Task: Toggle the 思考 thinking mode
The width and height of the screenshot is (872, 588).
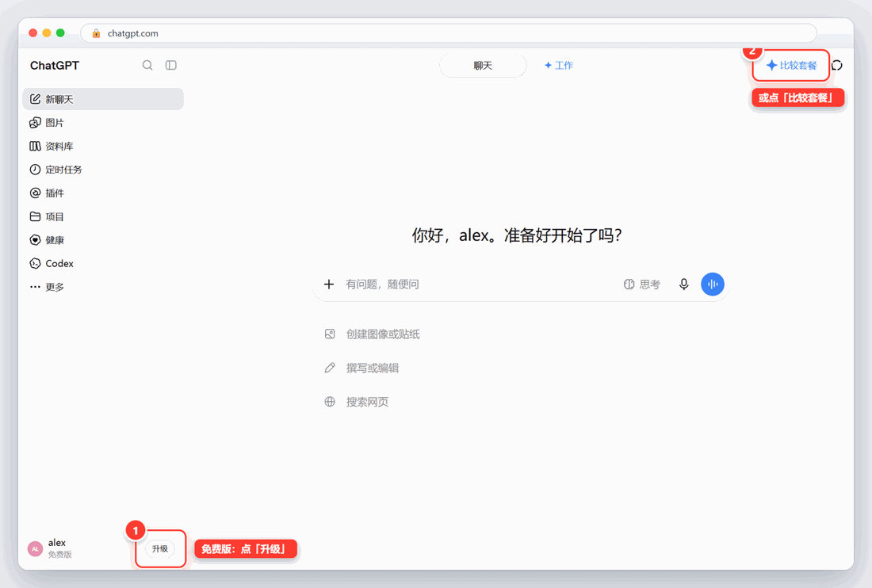Action: (642, 284)
